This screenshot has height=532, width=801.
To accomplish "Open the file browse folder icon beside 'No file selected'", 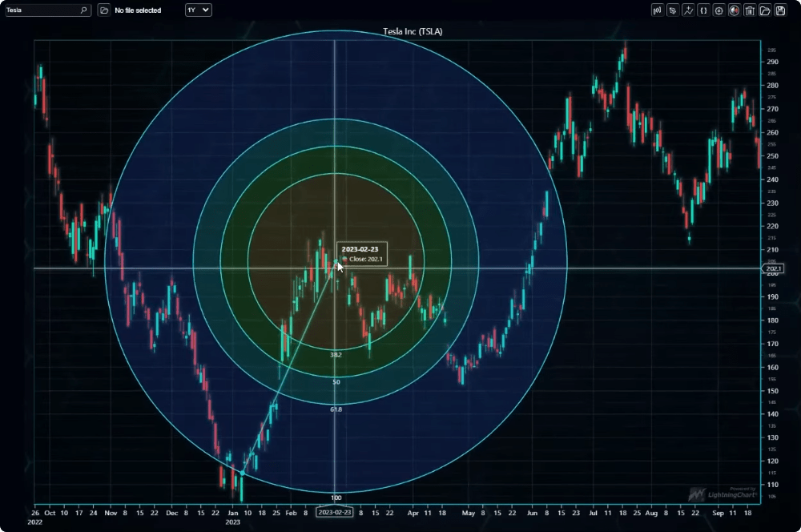I will click(103, 10).
